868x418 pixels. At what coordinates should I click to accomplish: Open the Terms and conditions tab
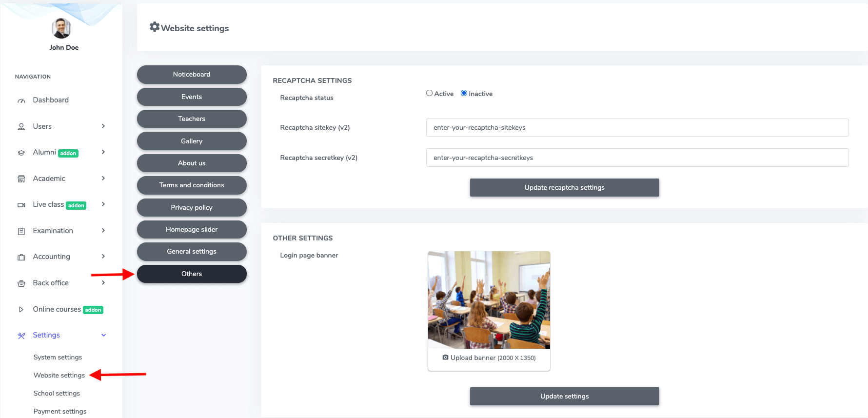192,185
